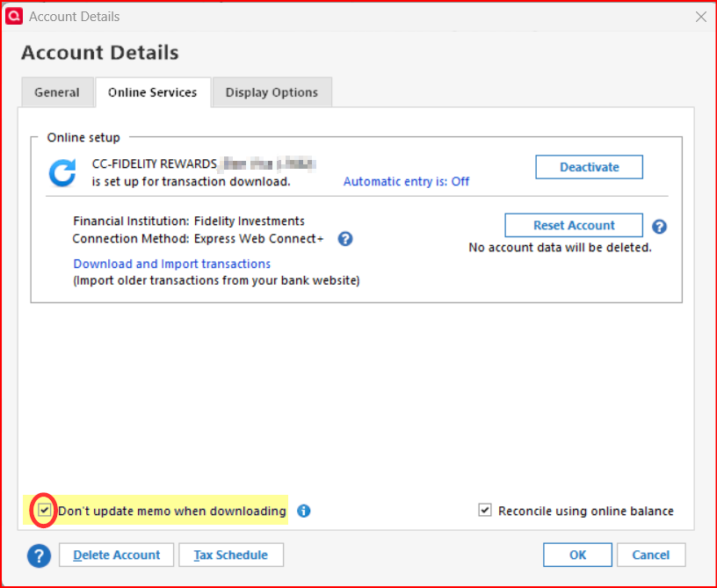Click the Account Details heading
717x588 pixels.
[x=99, y=53]
